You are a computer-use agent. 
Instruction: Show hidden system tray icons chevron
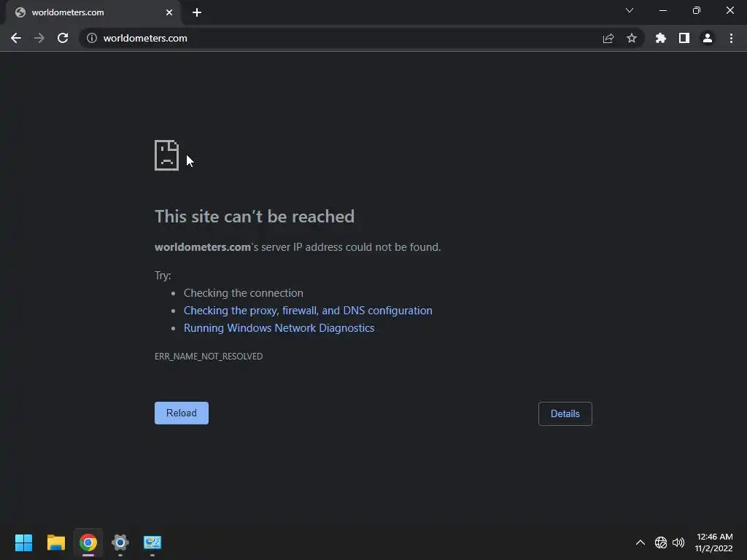[640, 542]
